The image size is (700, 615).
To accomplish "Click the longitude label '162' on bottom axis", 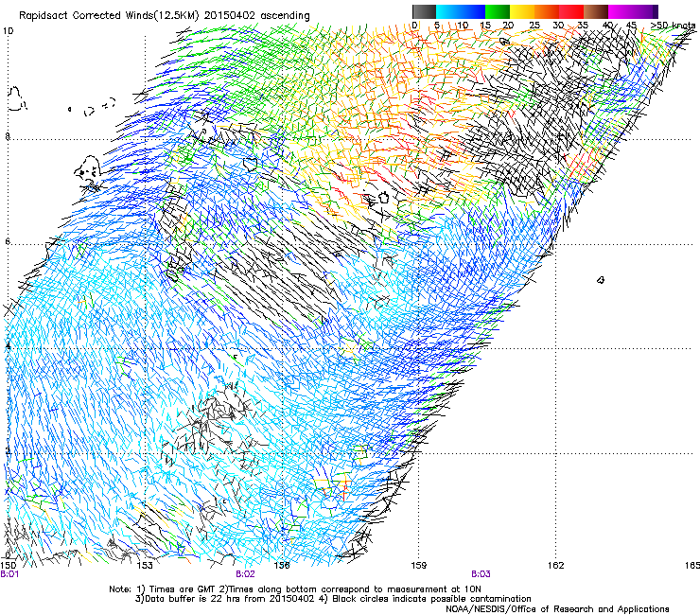I will click(x=555, y=565).
